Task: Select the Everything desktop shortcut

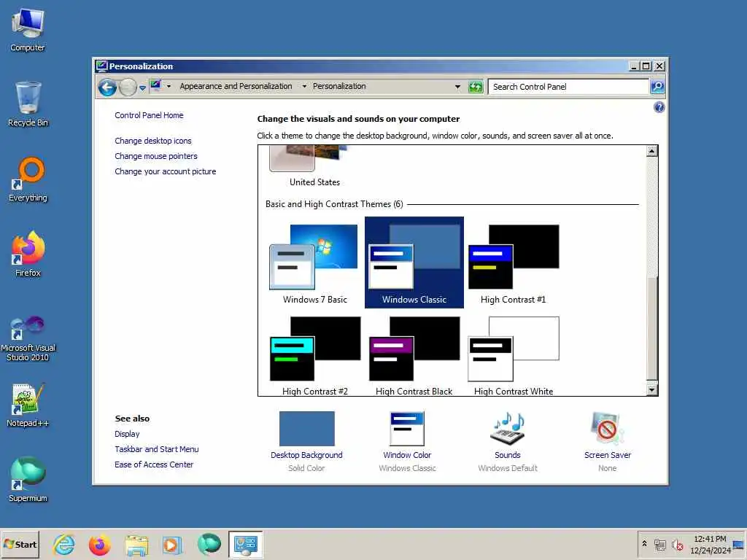Action: coord(28,179)
